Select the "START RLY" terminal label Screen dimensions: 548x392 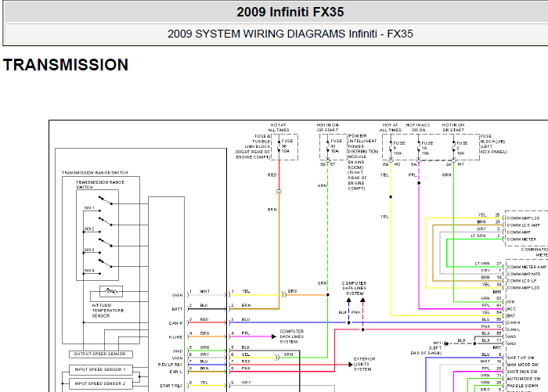pyautogui.click(x=171, y=386)
